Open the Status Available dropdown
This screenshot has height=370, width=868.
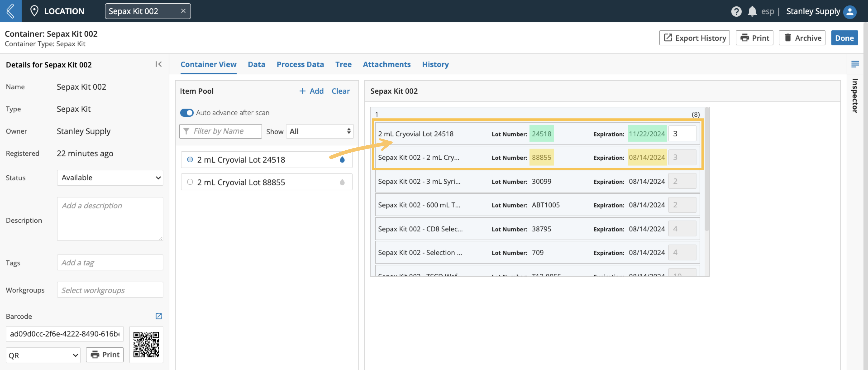point(110,177)
